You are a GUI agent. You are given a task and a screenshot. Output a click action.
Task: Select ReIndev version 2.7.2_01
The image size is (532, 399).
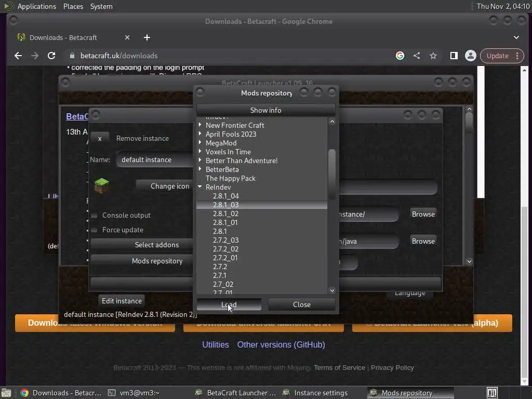point(225,258)
